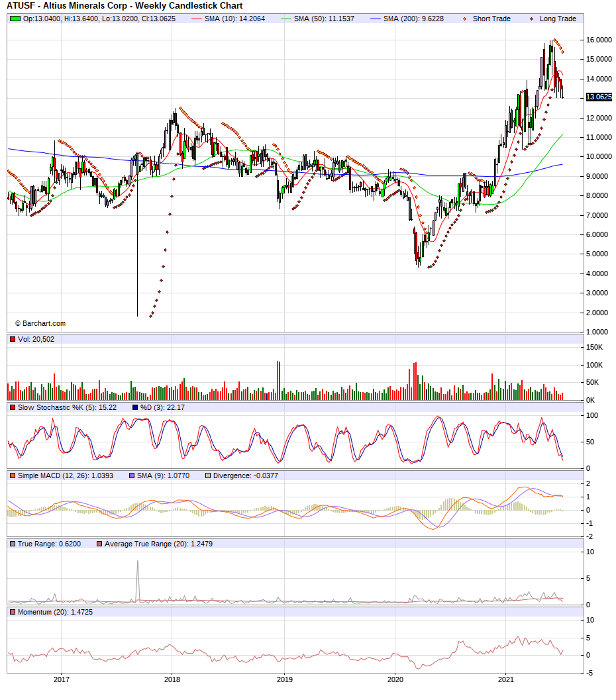Click the 2017 year label on time axis
The height and width of the screenshot is (700, 616).
click(x=62, y=679)
